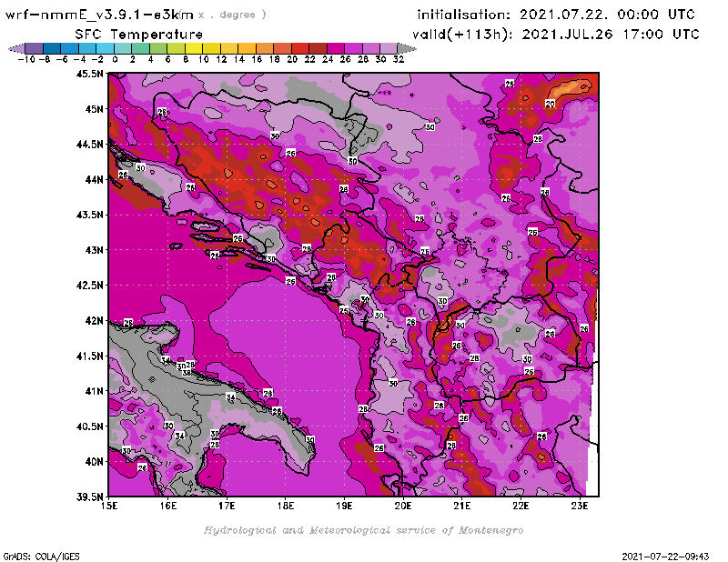Click the '21E' longitude label
This screenshot has height=562, width=728.
coord(462,506)
